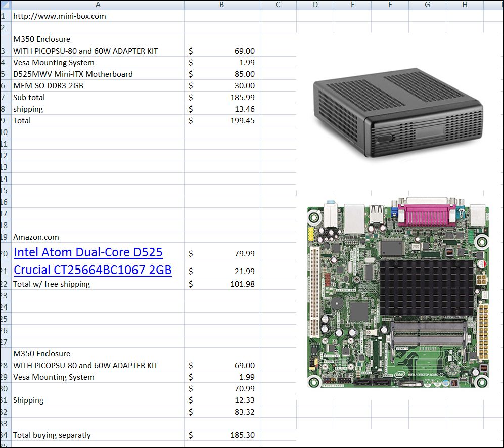The image size is (504, 448).
Task: Select column B header
Action: (x=221, y=5)
